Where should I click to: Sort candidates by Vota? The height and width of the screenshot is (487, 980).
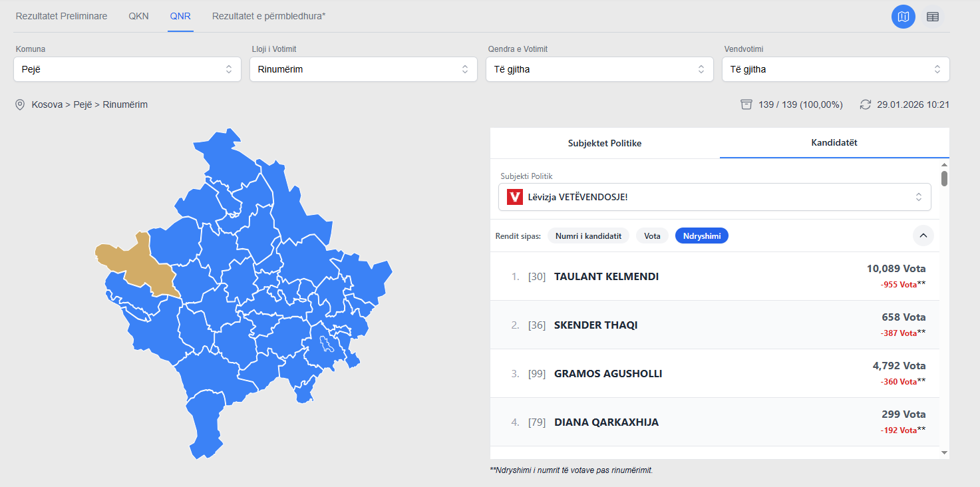[652, 236]
